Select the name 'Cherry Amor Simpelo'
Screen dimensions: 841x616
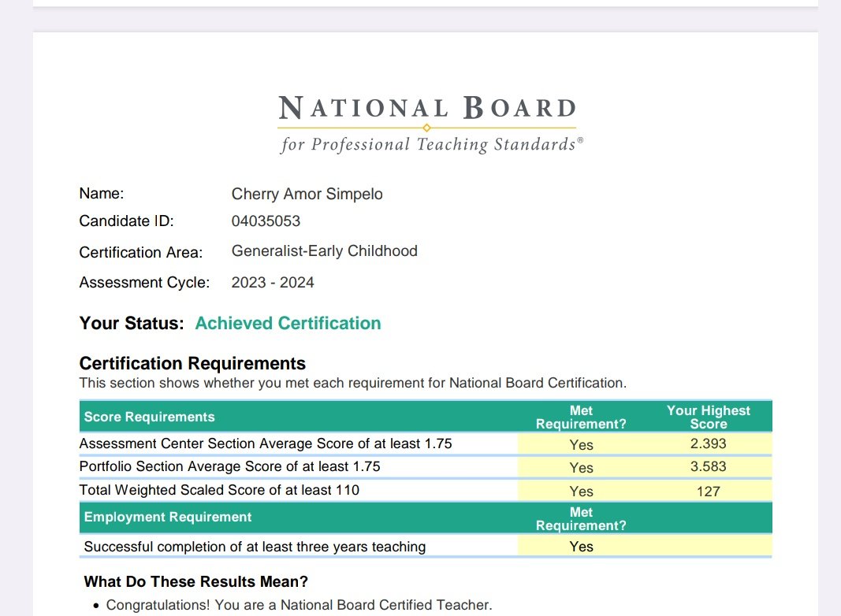click(x=307, y=194)
